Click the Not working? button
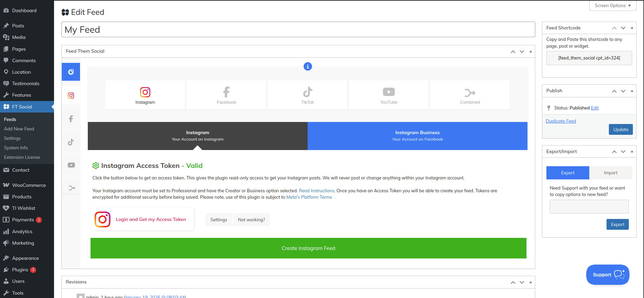Screen dimensions: 644x298 (x=251, y=220)
